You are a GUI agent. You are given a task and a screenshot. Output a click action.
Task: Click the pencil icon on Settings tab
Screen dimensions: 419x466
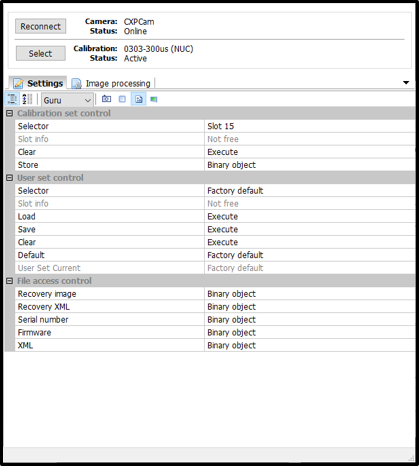[x=18, y=83]
